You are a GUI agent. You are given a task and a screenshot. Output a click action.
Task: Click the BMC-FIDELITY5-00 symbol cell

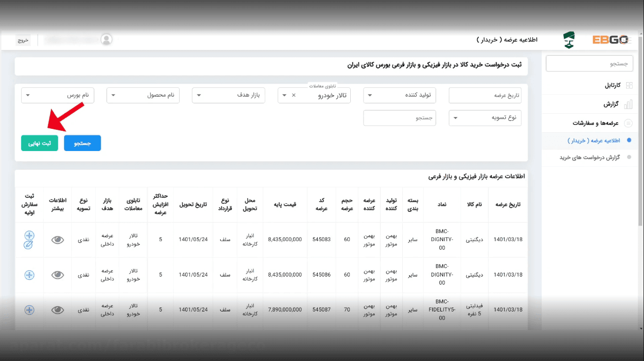[442, 310]
